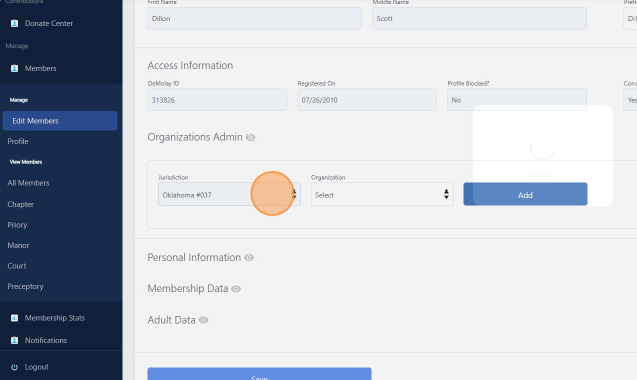Click the Organizations Admin heading
This screenshot has height=380, width=637.
pyautogui.click(x=195, y=137)
